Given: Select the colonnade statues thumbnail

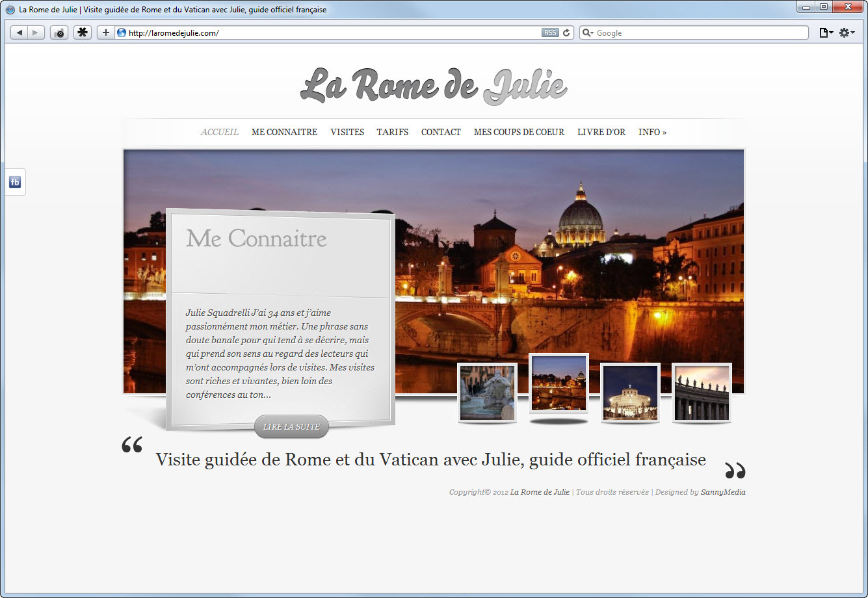Looking at the screenshot, I should click(702, 393).
